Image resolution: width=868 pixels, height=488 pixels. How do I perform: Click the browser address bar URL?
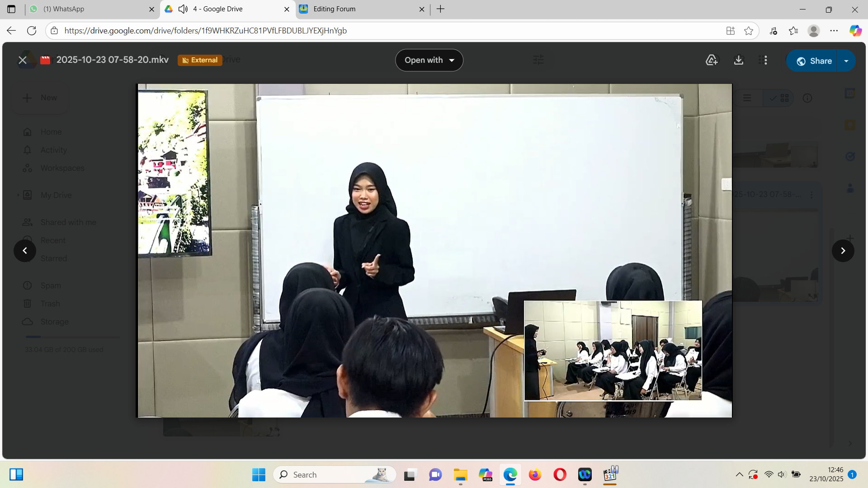pos(206,31)
